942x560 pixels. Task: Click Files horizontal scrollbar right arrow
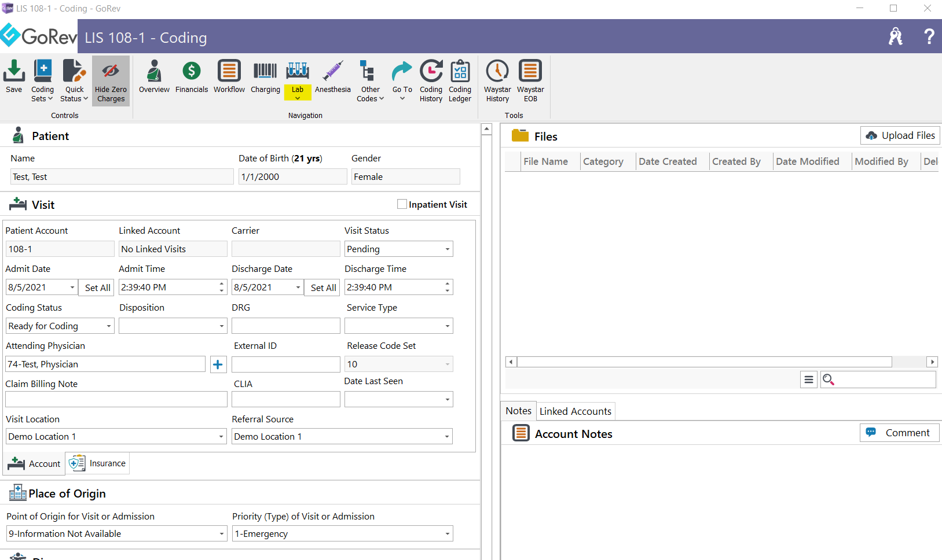click(x=932, y=362)
